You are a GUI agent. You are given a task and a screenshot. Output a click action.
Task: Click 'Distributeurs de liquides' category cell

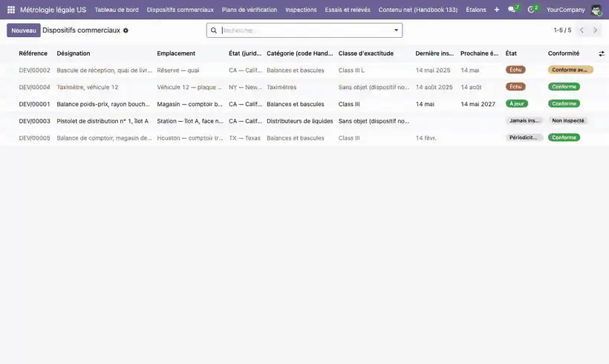(300, 121)
